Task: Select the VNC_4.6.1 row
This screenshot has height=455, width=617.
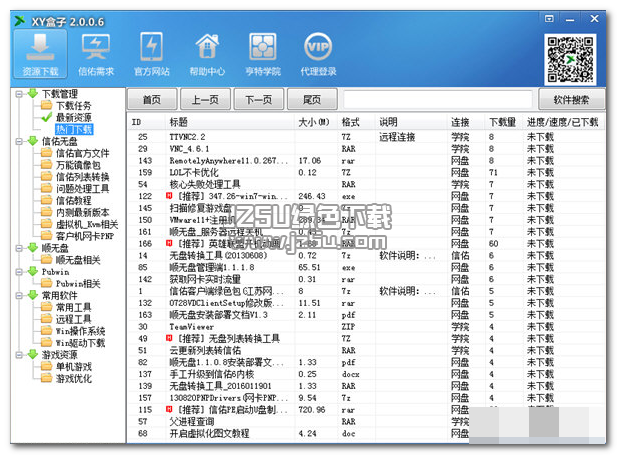Action: pos(366,149)
